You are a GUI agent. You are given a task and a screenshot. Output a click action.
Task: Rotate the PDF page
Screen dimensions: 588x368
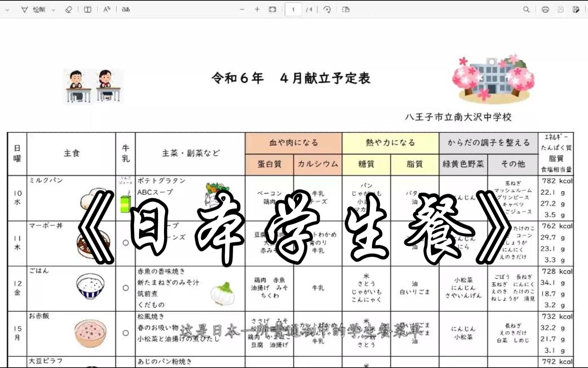click(x=327, y=10)
